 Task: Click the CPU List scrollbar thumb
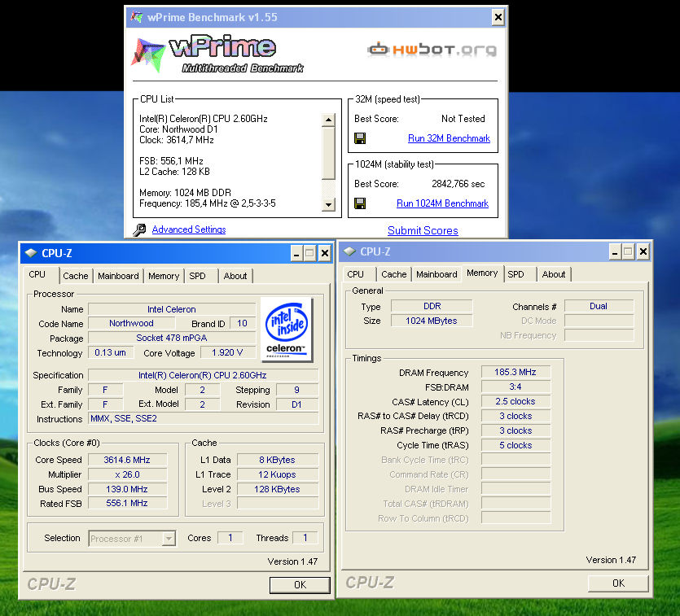328,152
